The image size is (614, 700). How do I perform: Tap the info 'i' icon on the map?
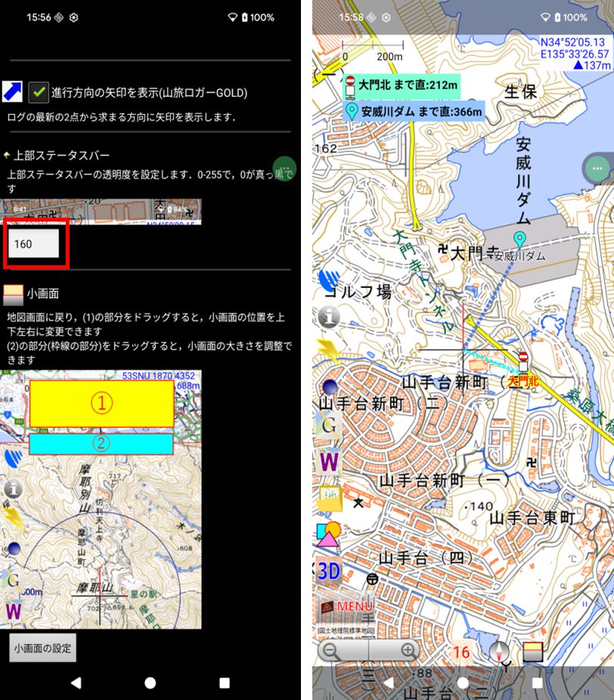tap(329, 317)
